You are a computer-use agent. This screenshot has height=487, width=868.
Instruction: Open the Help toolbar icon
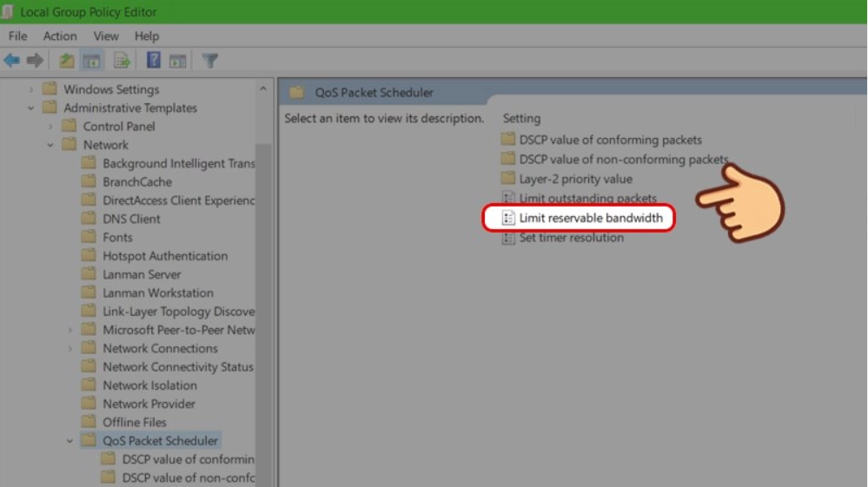point(153,60)
